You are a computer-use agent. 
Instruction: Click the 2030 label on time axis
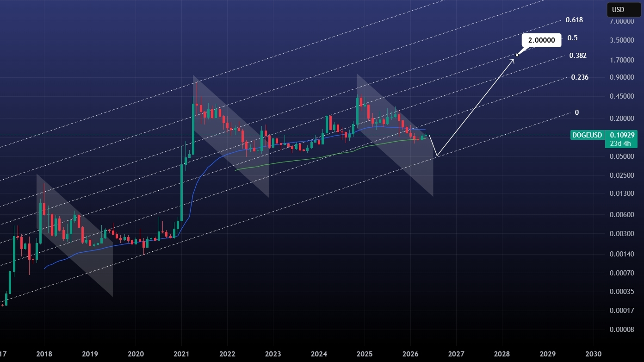[594, 353]
